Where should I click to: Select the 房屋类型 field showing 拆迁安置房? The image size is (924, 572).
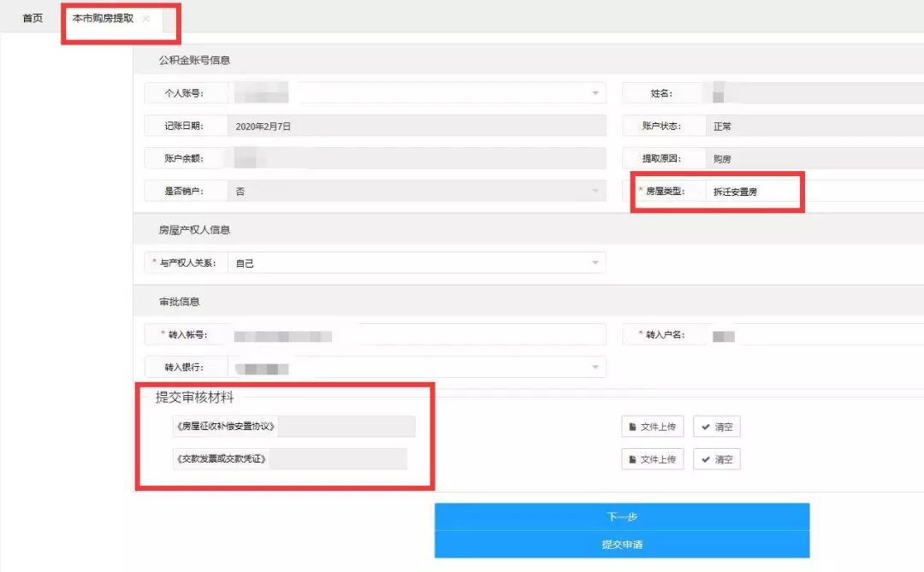point(753,191)
